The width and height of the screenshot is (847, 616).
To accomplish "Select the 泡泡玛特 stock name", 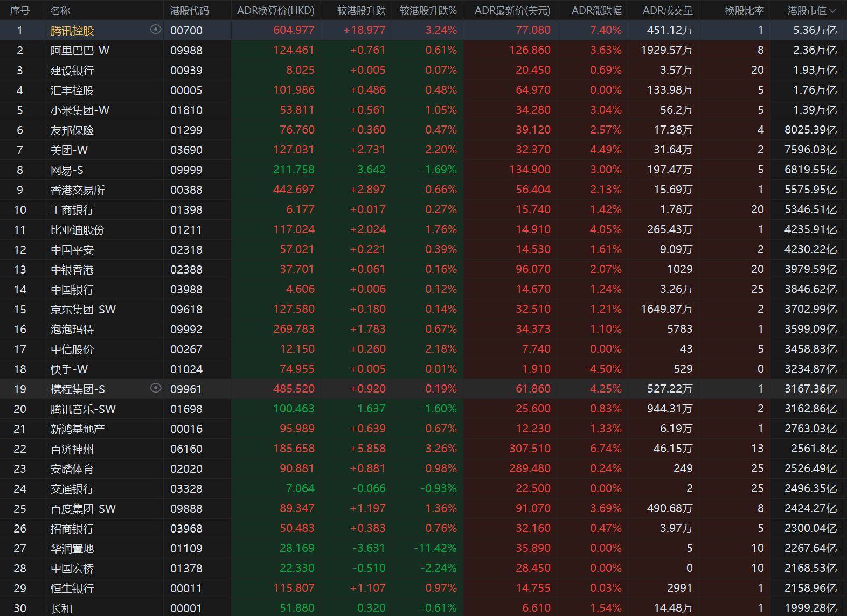I will pyautogui.click(x=72, y=329).
